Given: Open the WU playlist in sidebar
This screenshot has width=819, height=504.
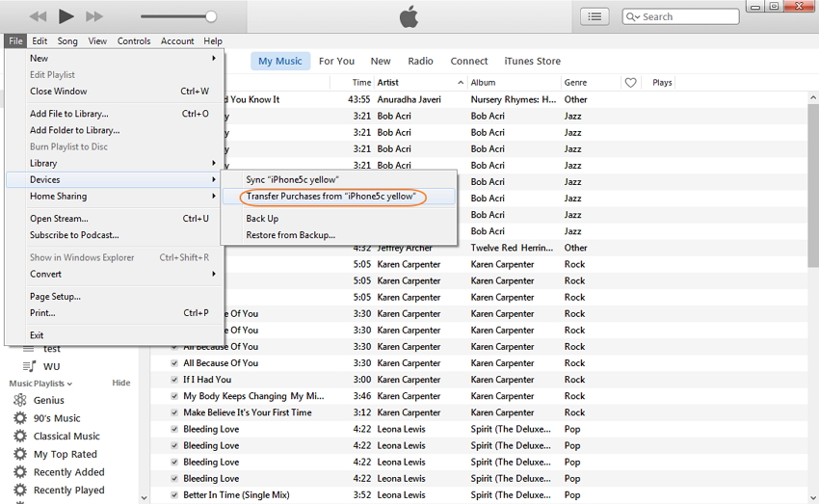Looking at the screenshot, I should (x=51, y=366).
